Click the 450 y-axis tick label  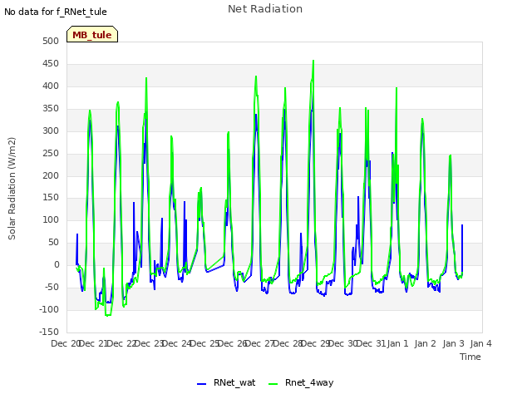51,63
